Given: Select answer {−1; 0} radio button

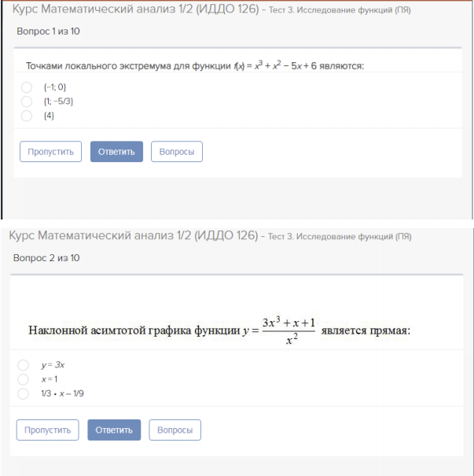Looking at the screenshot, I should tap(27, 87).
